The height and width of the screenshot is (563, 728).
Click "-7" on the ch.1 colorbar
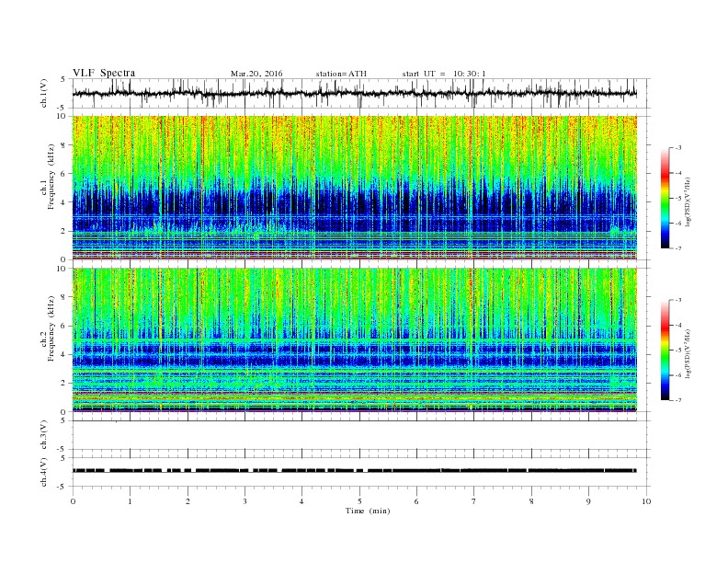[x=678, y=248]
